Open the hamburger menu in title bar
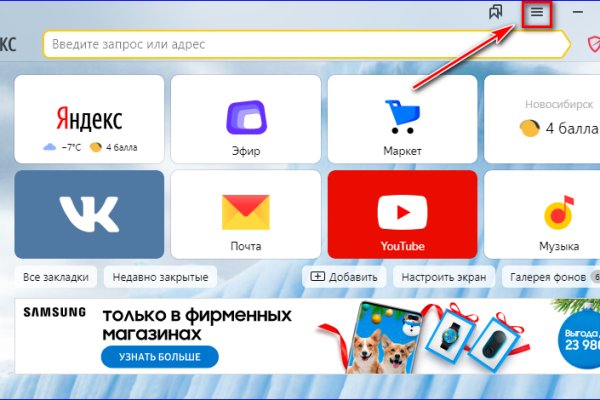This screenshot has height=400, width=600. 538,13
